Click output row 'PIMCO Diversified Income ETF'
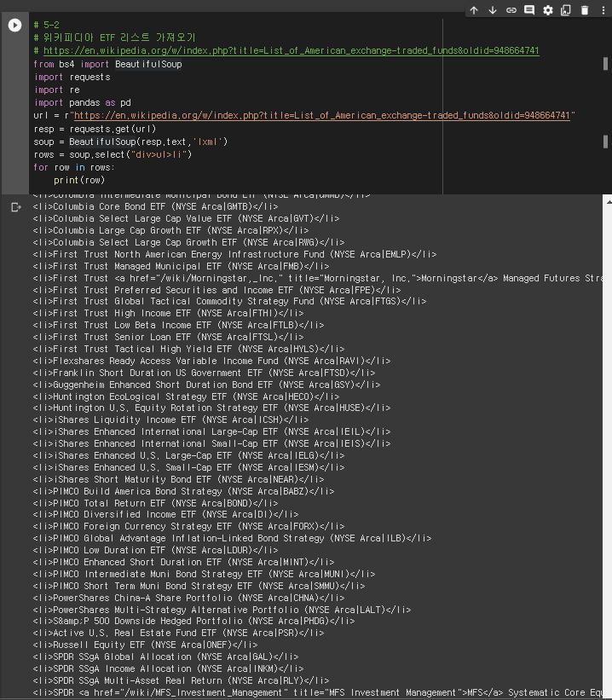The image size is (612, 700). [165, 515]
